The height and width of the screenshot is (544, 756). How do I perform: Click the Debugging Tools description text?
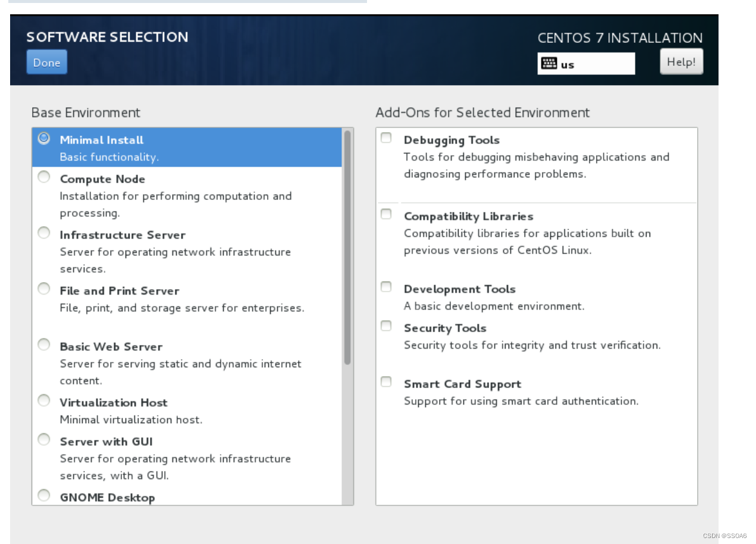tap(537, 165)
